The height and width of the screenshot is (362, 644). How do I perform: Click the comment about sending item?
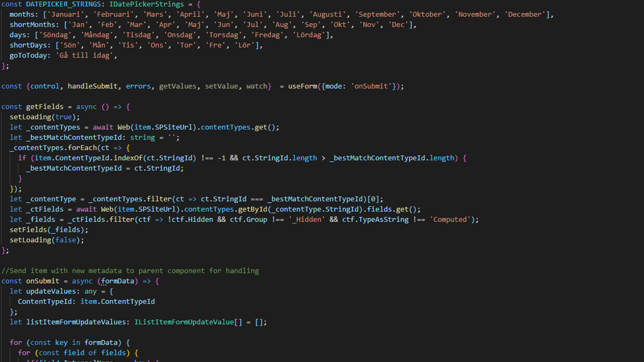click(130, 271)
